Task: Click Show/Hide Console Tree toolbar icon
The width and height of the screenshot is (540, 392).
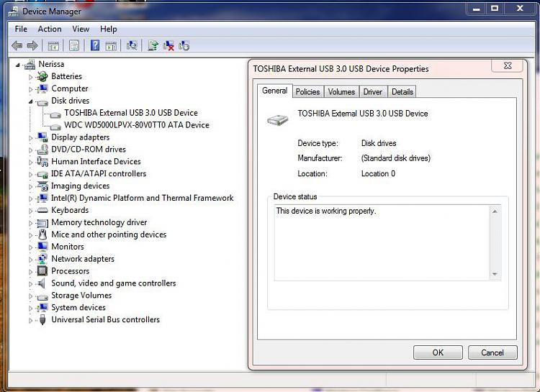Action: coord(53,45)
